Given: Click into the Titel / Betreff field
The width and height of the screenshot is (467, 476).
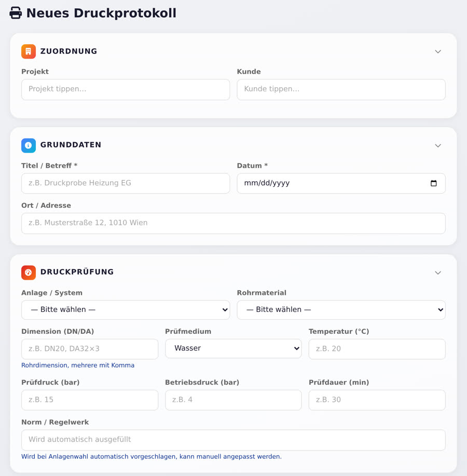Looking at the screenshot, I should (x=126, y=183).
